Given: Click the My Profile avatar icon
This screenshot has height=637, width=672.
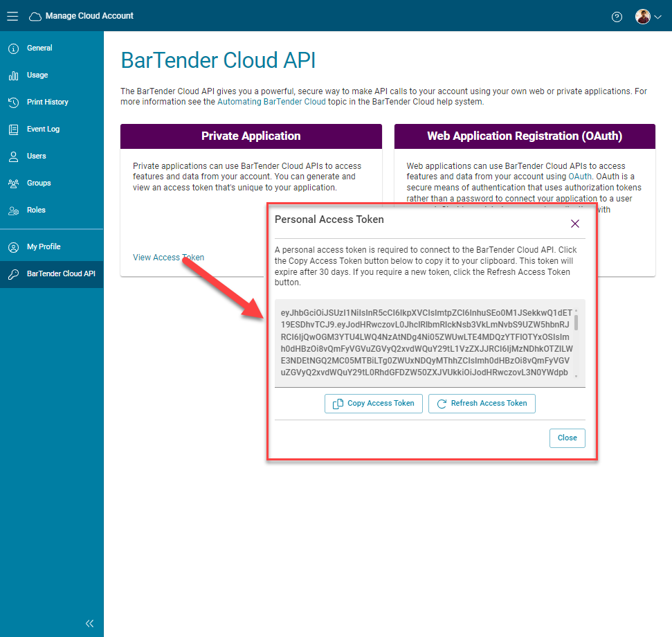Looking at the screenshot, I should tap(14, 247).
